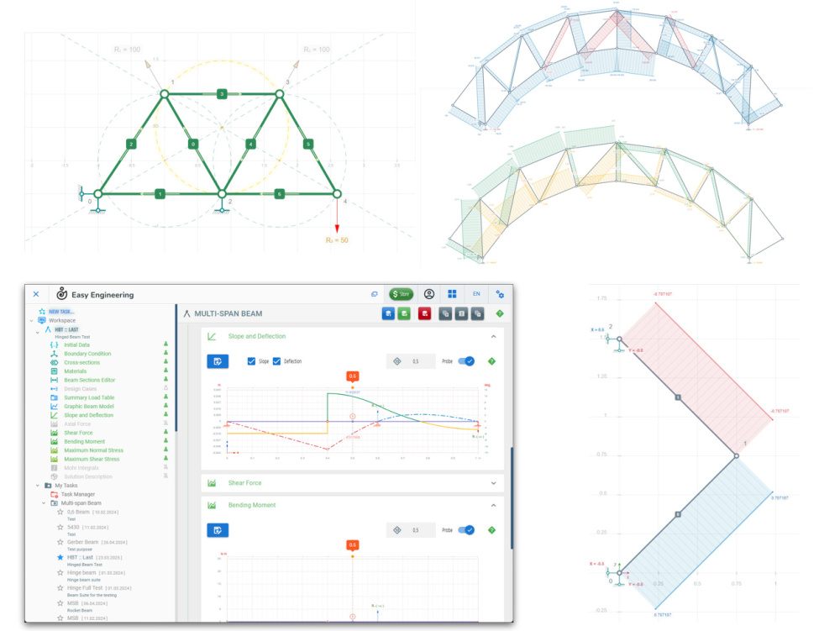
Task: Click the middle grey icon in the beam toolbar
Action: pos(461,314)
